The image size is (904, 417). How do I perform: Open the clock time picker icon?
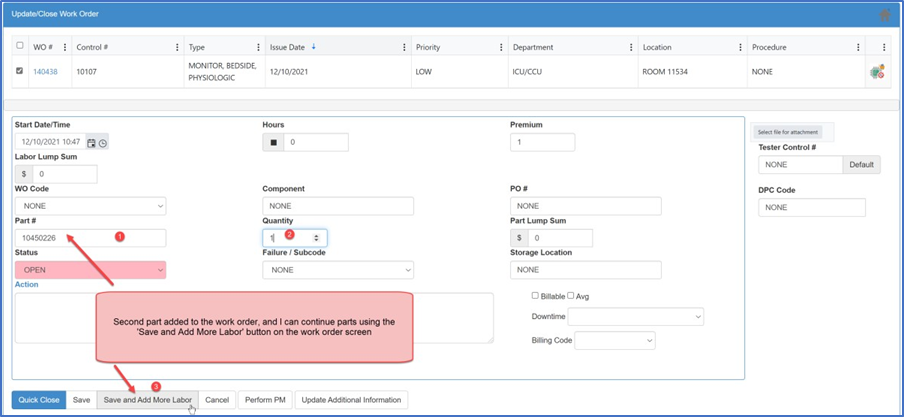[x=102, y=143]
